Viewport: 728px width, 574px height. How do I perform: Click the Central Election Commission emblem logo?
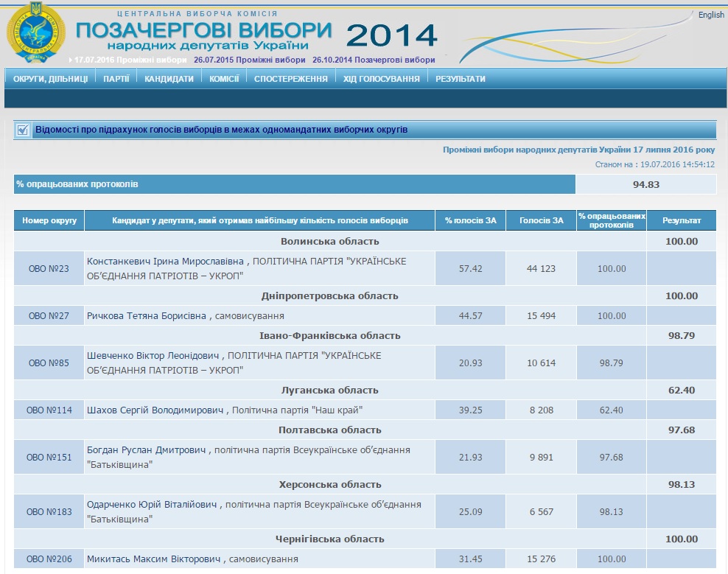(35, 32)
